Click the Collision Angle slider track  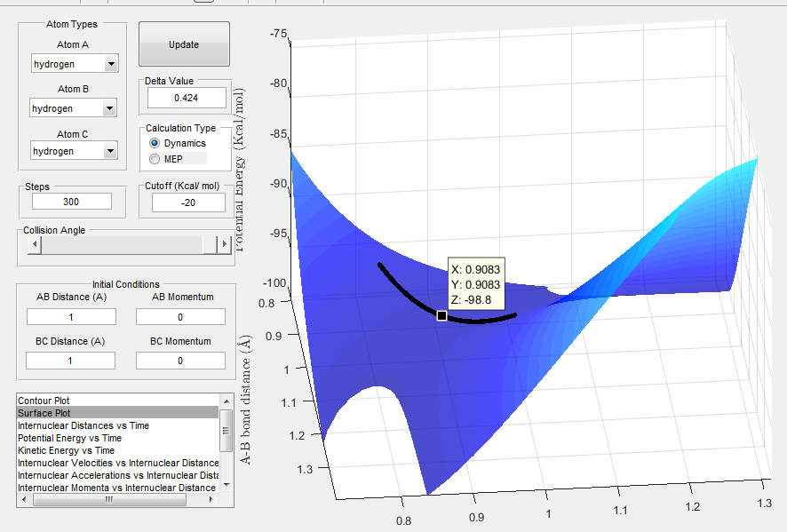pyautogui.click(x=122, y=244)
